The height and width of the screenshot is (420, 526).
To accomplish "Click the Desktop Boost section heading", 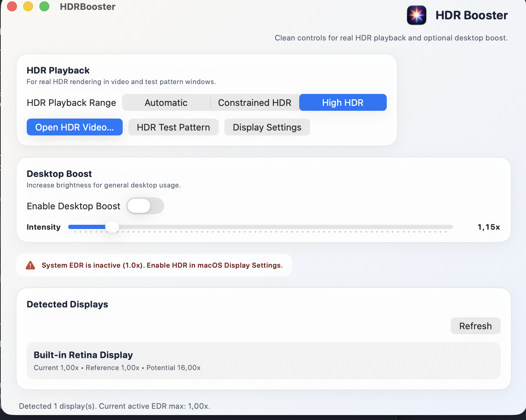I will (59, 173).
